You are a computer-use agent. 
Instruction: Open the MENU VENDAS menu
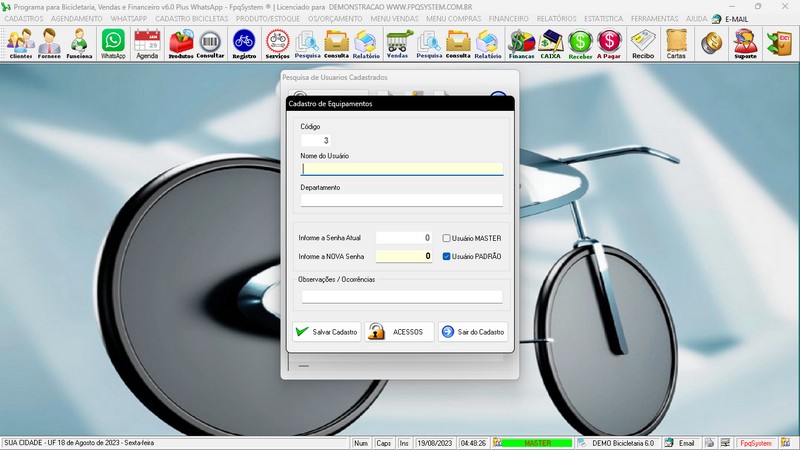tap(394, 18)
